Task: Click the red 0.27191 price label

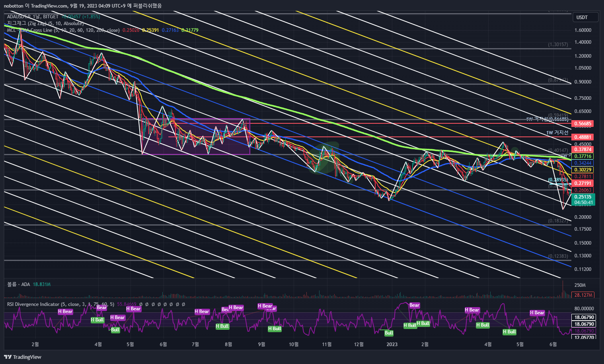Action: [x=583, y=183]
